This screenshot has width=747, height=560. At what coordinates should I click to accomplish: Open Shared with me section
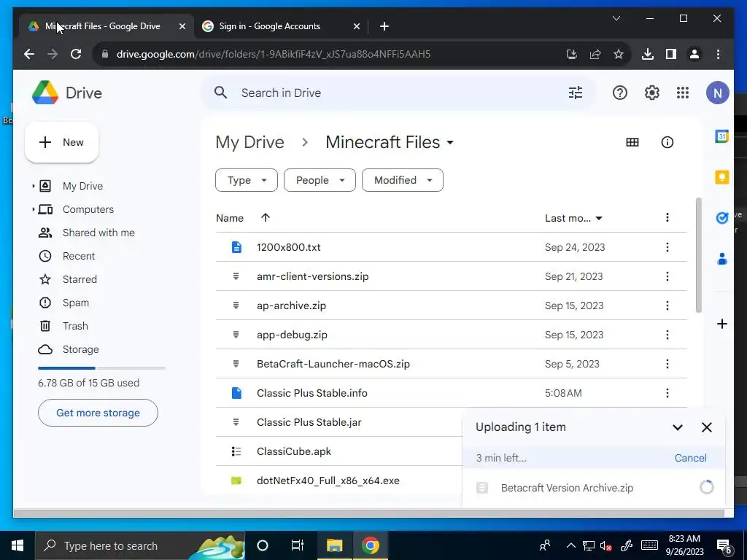click(x=98, y=233)
